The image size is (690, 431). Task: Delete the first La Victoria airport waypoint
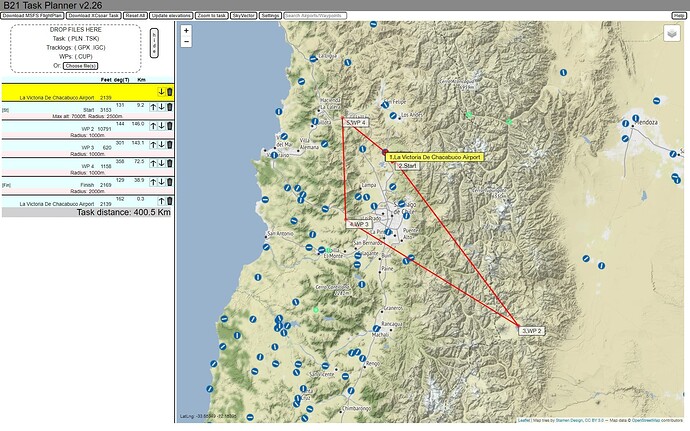(169, 92)
